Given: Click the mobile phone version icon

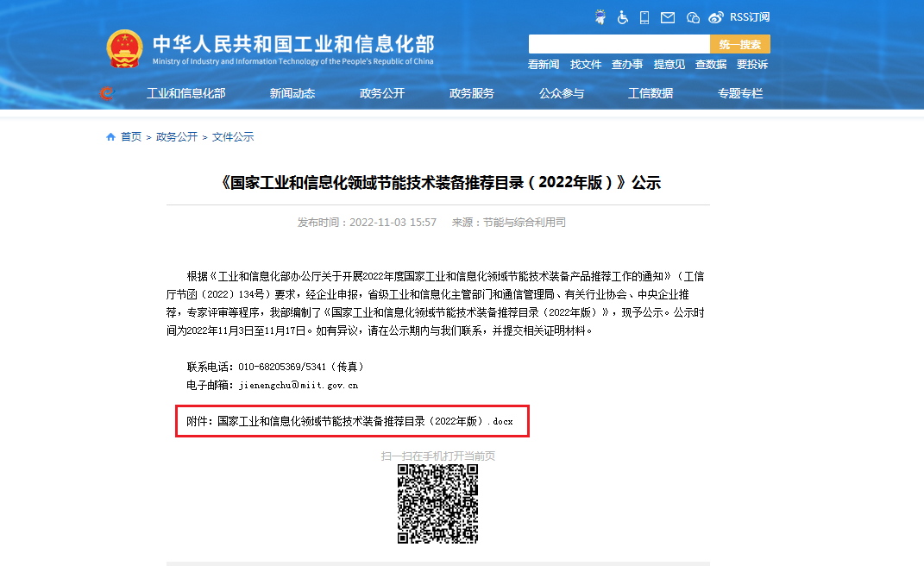Looking at the screenshot, I should [x=644, y=17].
